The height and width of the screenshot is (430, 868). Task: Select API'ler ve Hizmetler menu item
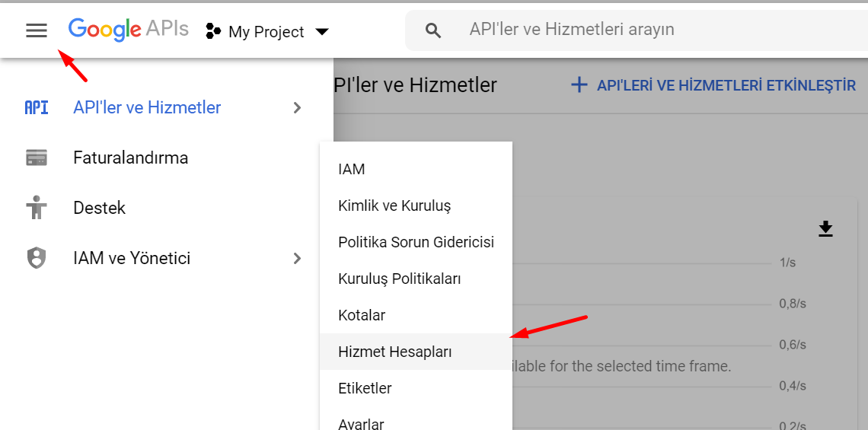tap(147, 107)
